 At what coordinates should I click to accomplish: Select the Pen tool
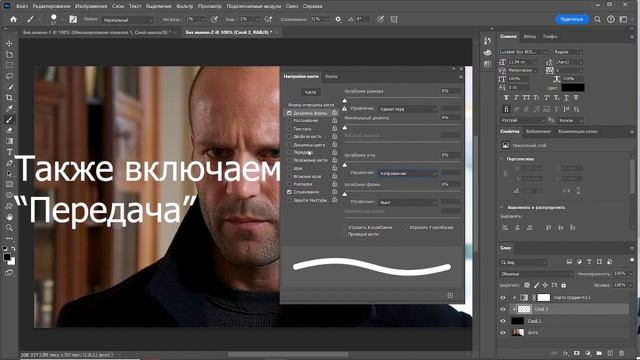coord(9,163)
